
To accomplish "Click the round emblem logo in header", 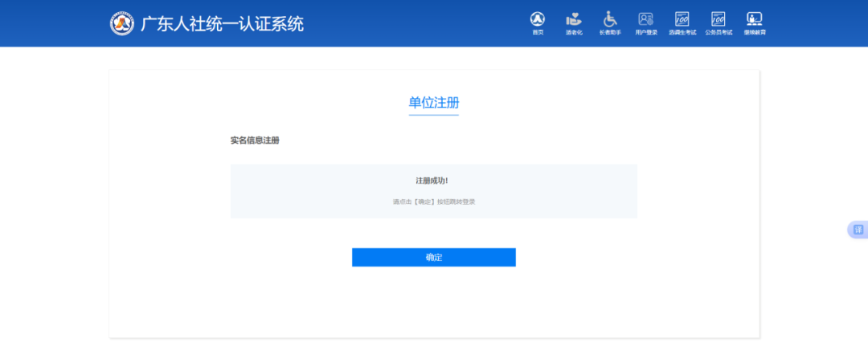I will pos(122,23).
